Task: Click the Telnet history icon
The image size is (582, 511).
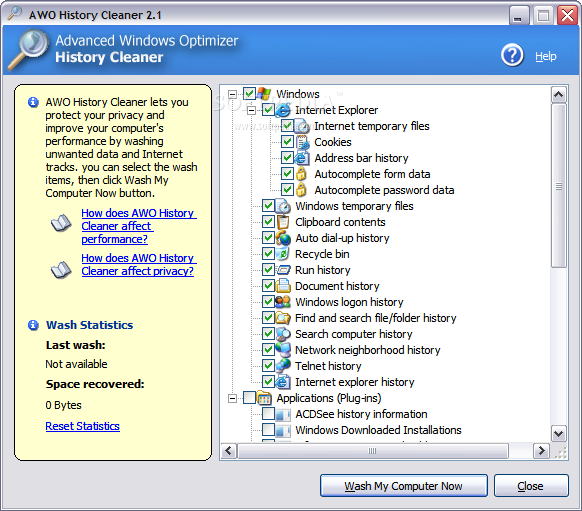Action: click(283, 366)
